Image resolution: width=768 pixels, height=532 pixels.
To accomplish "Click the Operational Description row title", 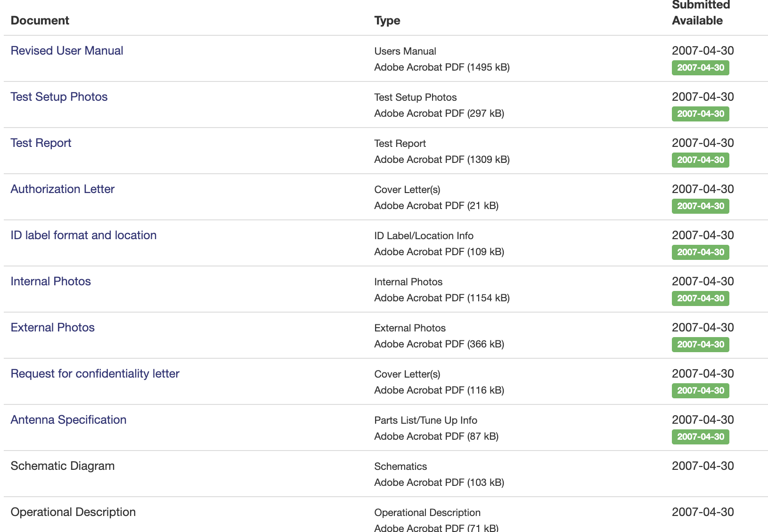I will (73, 512).
